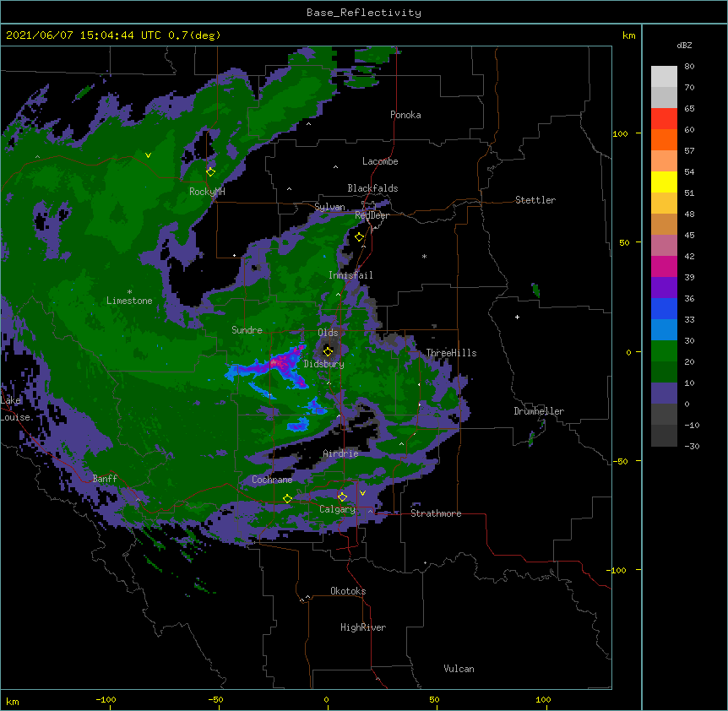The image size is (728, 711).
Task: Select the red 60-65 dBZ legend swatch
Action: (664, 119)
